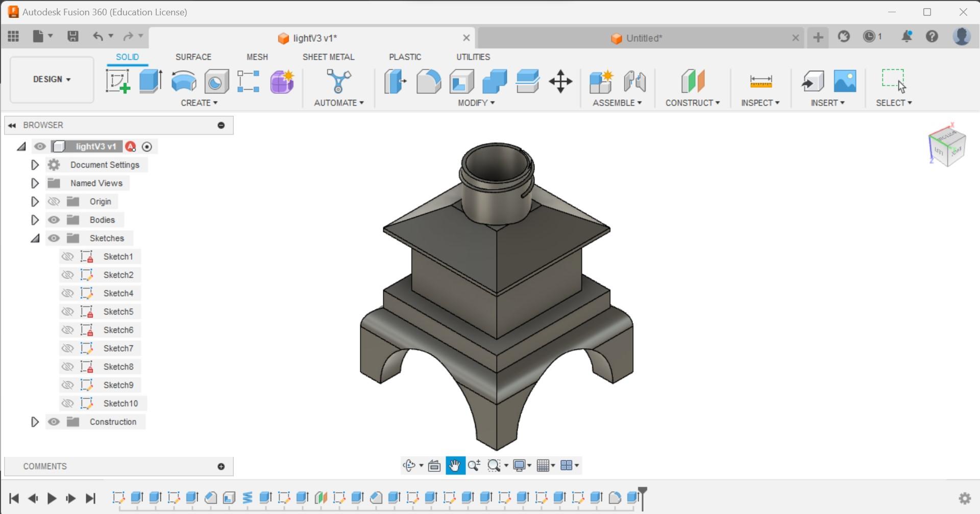Jump to the beginning of the timeline
Viewport: 980px width, 514px height.
[14, 498]
